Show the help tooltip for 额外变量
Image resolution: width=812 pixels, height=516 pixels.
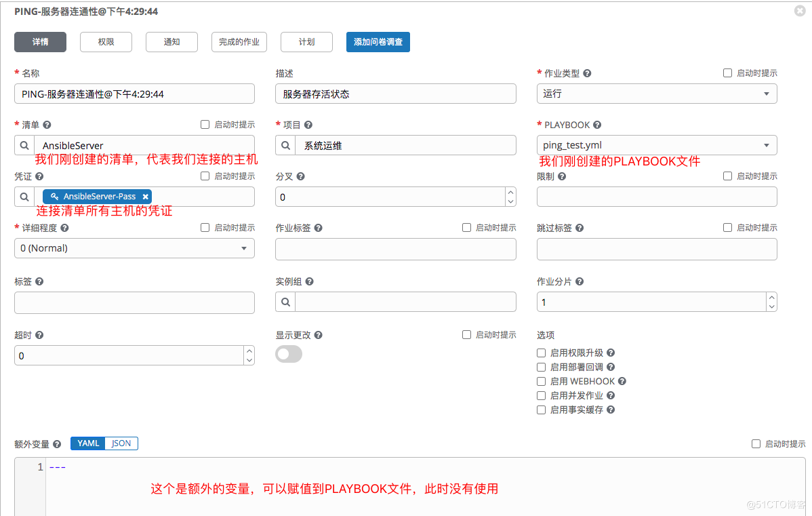[57, 444]
